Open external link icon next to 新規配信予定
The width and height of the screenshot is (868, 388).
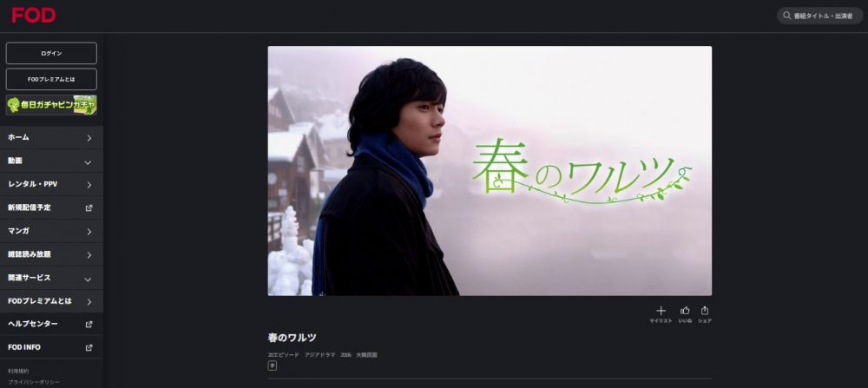pos(89,208)
